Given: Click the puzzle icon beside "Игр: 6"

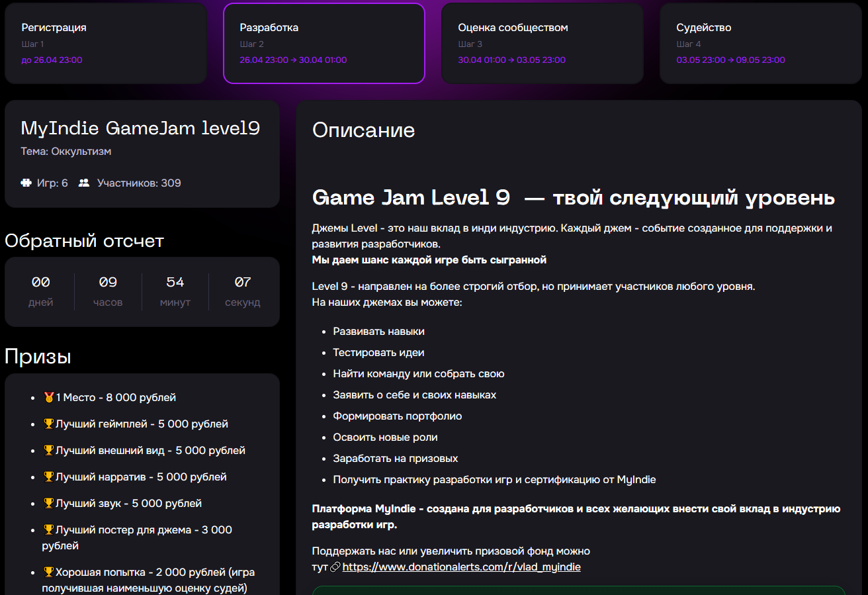Looking at the screenshot, I should pos(26,183).
